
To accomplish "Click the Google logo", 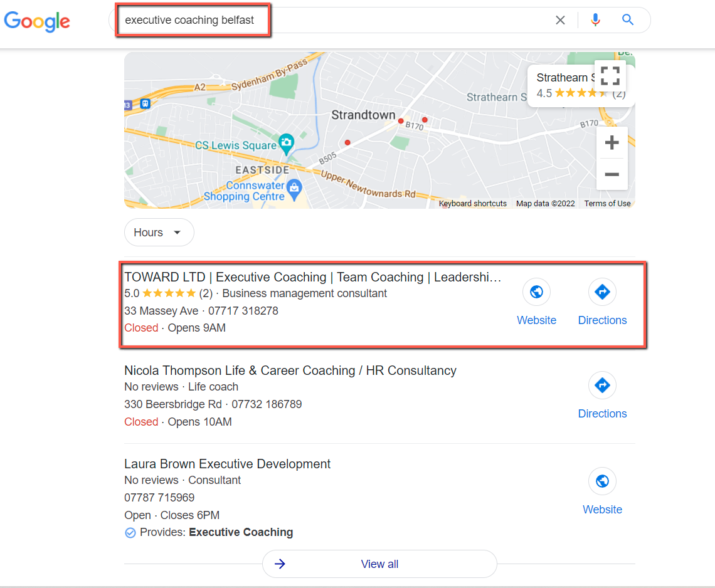I will tap(37, 21).
